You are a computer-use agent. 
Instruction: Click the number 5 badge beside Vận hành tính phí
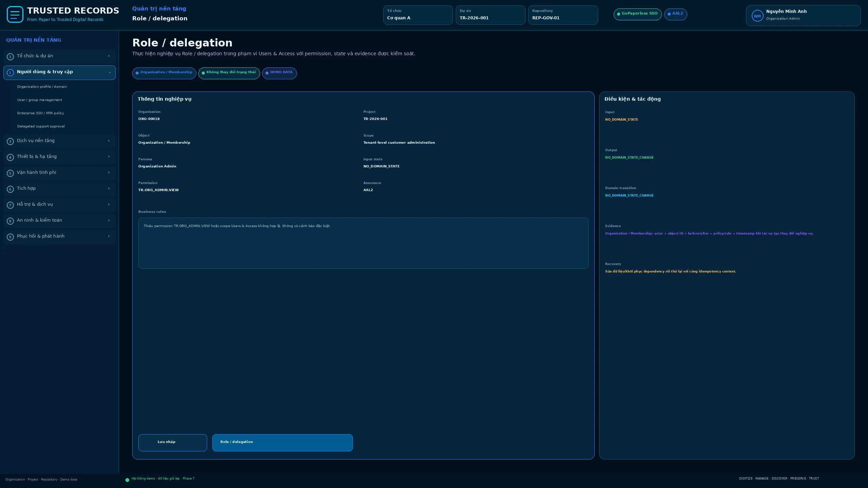10,173
